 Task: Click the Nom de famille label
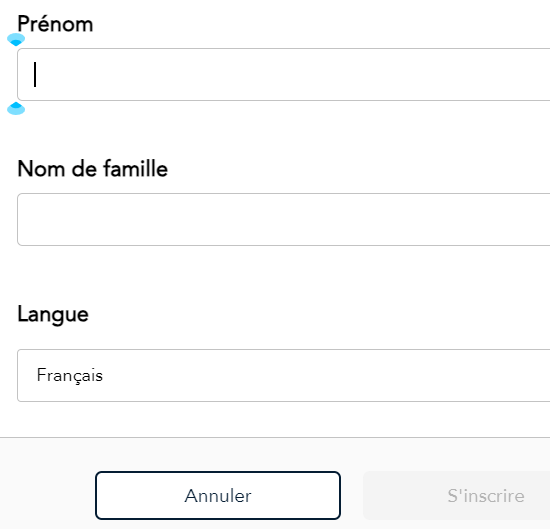pyautogui.click(x=93, y=169)
